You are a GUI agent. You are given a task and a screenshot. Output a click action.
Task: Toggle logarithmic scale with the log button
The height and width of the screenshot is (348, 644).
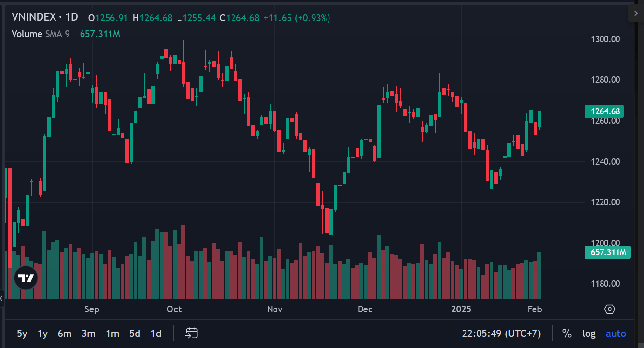tap(589, 333)
